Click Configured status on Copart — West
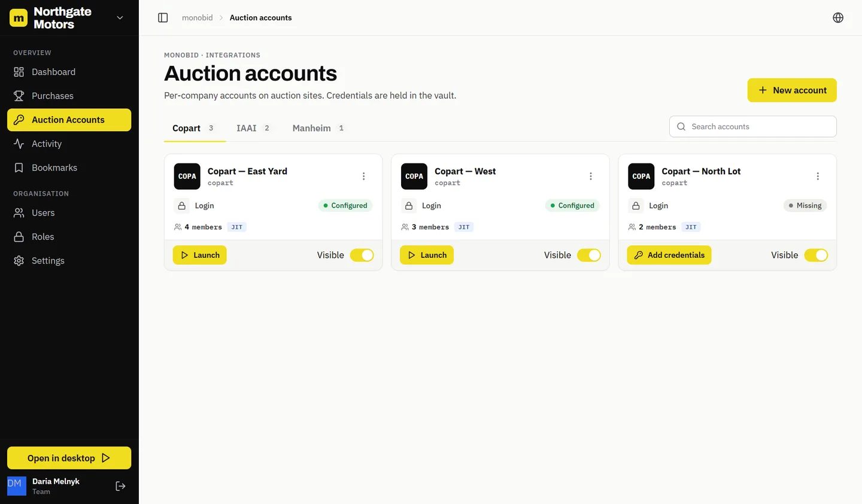Viewport: 862px width, 504px height. tap(572, 205)
